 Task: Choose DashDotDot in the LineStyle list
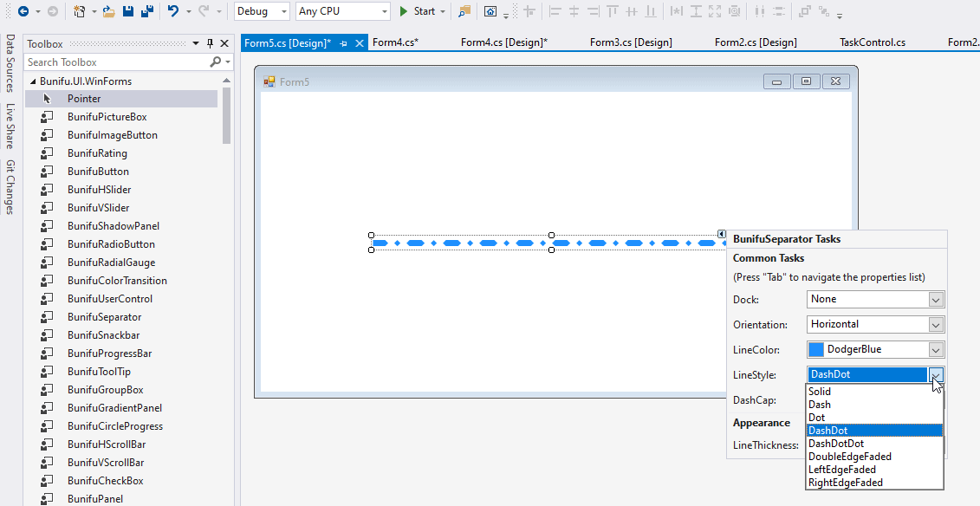point(874,444)
